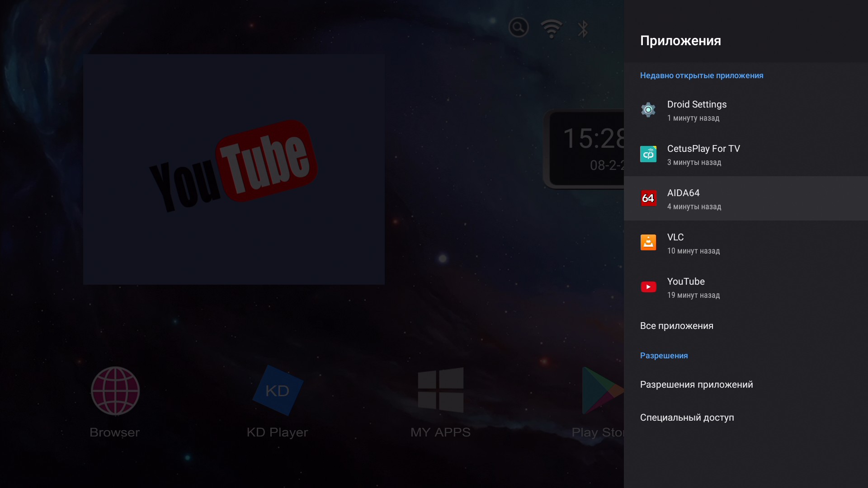Open the MY APPS tile icon
868x488 pixels.
click(440, 390)
